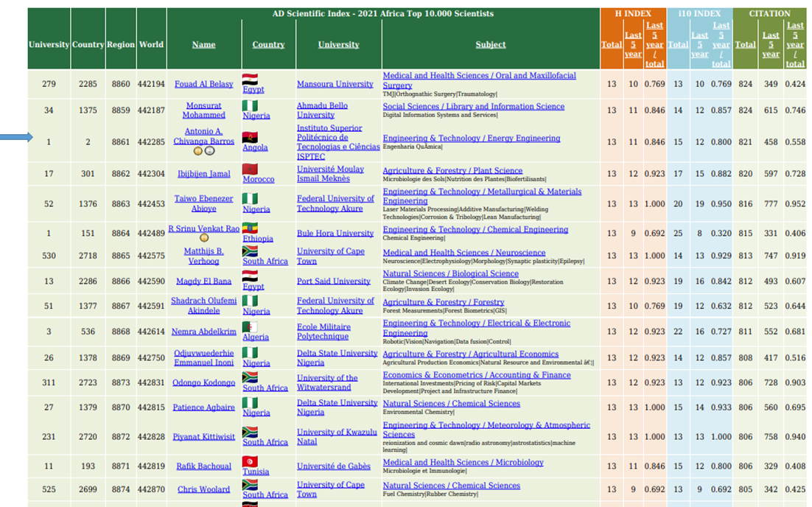Click the gold medal under R Srinu Venkat Rao
This screenshot has width=812, height=507.
click(x=204, y=238)
